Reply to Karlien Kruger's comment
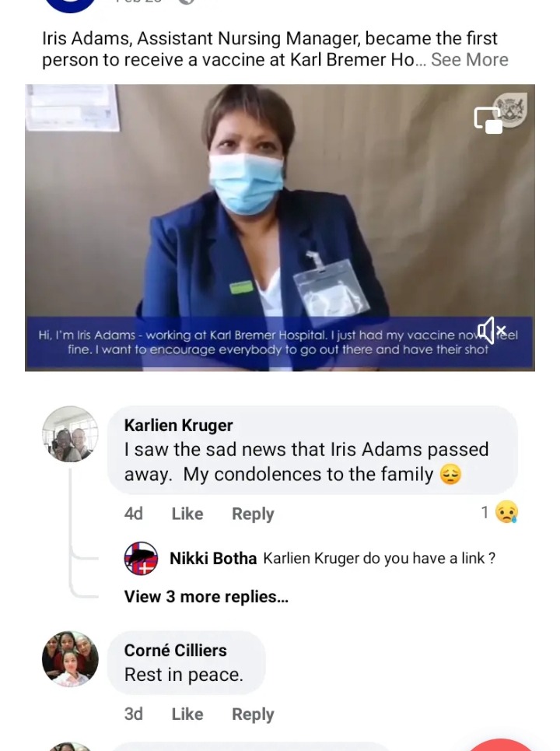560x751 pixels. pyautogui.click(x=253, y=514)
